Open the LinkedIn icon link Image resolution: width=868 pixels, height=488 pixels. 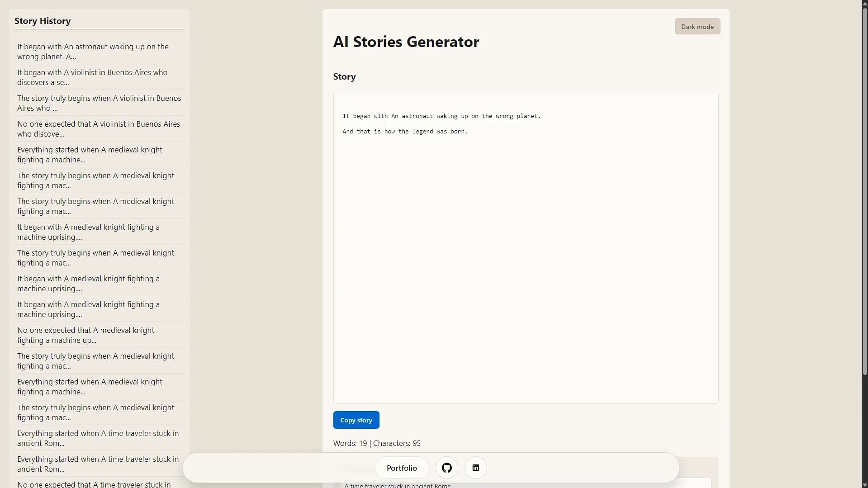475,468
